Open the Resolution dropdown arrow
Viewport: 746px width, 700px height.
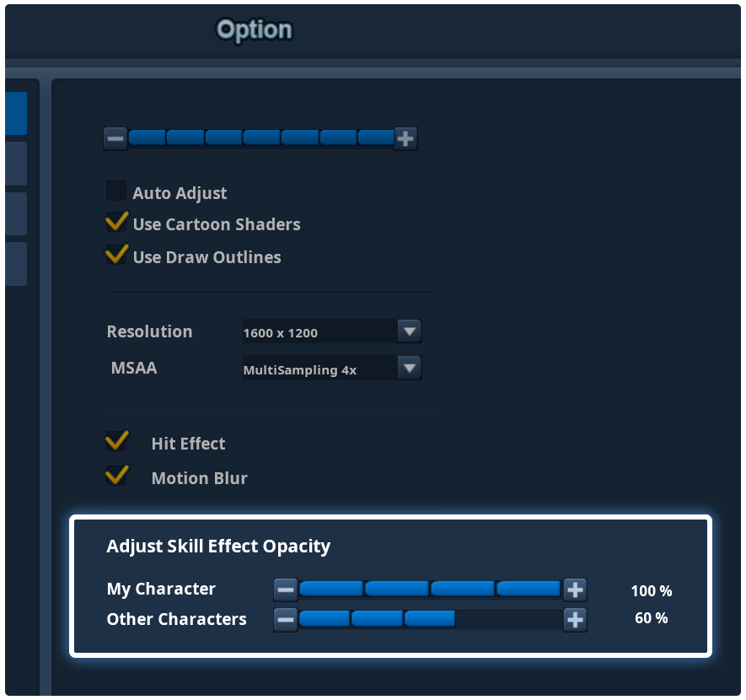[410, 331]
